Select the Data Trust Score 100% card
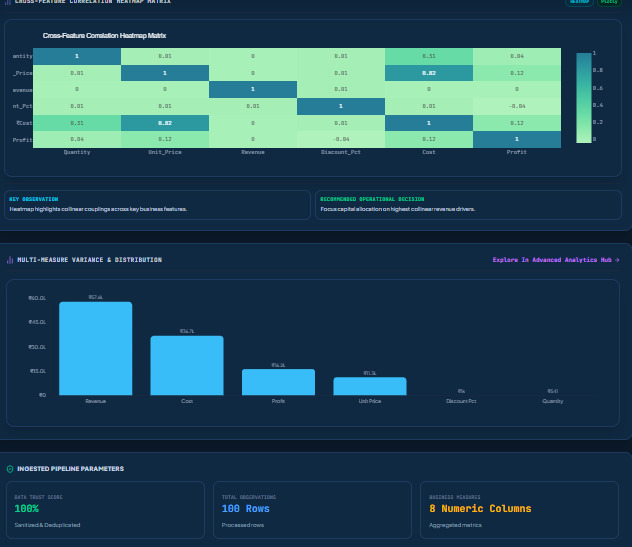The image size is (632, 547). (105, 510)
